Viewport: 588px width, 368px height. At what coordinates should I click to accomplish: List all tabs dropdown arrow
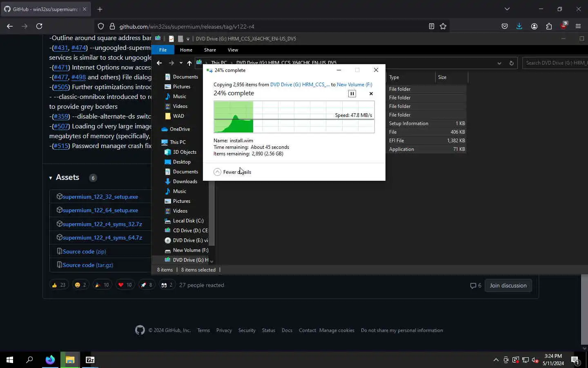tap(507, 9)
